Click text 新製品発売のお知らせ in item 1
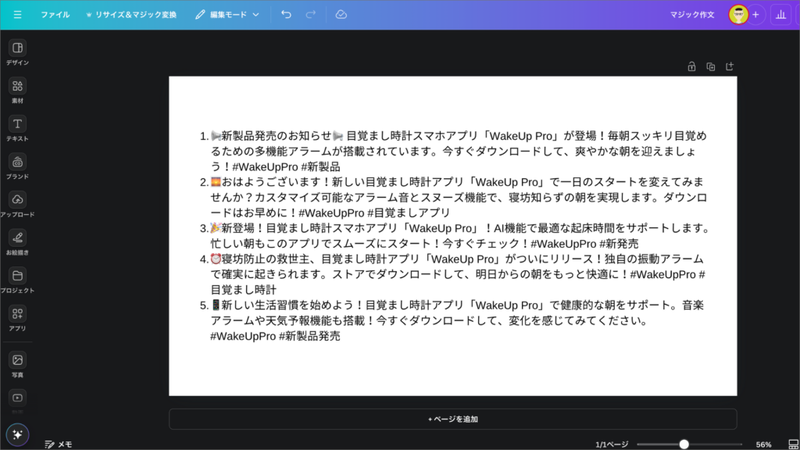 [x=277, y=136]
